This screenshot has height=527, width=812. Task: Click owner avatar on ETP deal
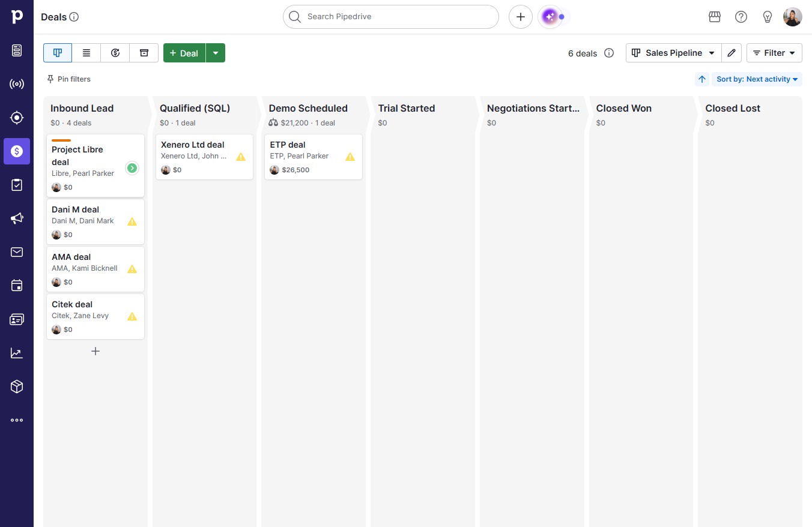pos(274,170)
